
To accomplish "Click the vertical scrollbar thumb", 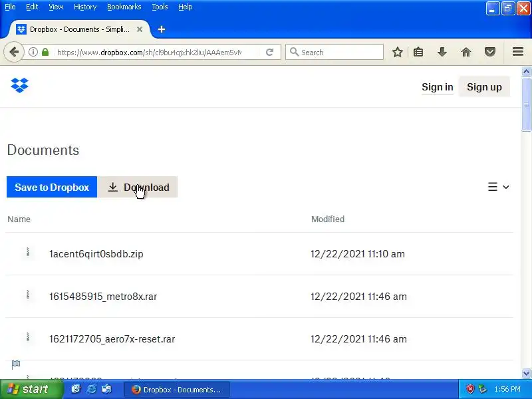I will coord(526,104).
